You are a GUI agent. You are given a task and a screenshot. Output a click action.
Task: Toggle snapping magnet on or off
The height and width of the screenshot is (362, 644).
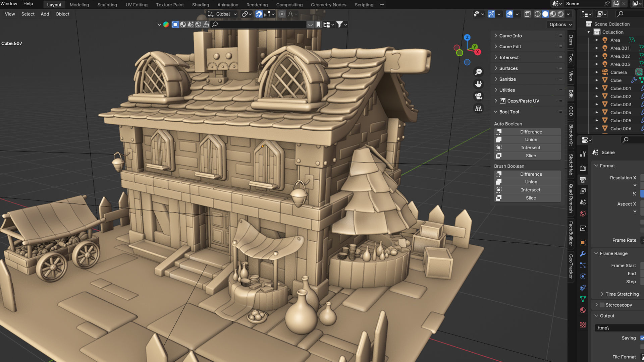259,14
